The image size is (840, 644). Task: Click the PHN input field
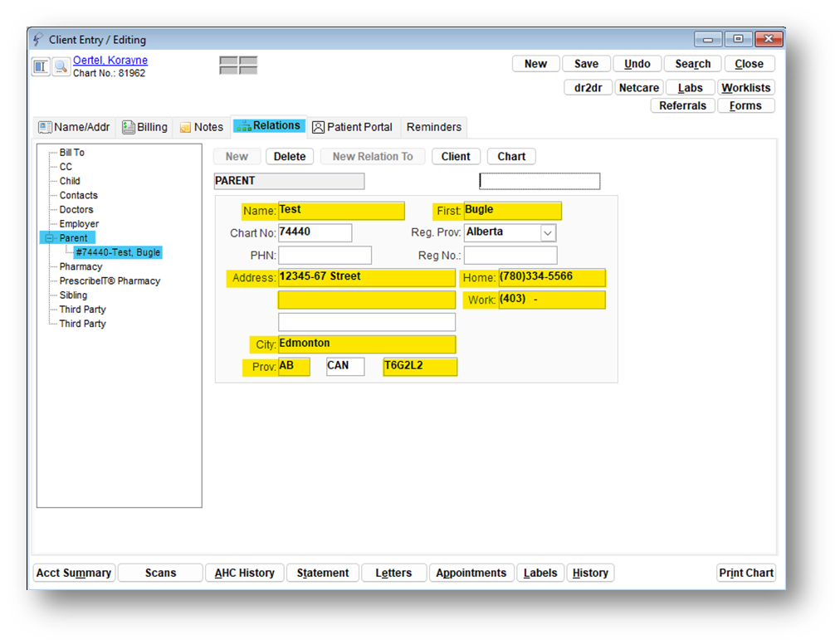tap(325, 256)
